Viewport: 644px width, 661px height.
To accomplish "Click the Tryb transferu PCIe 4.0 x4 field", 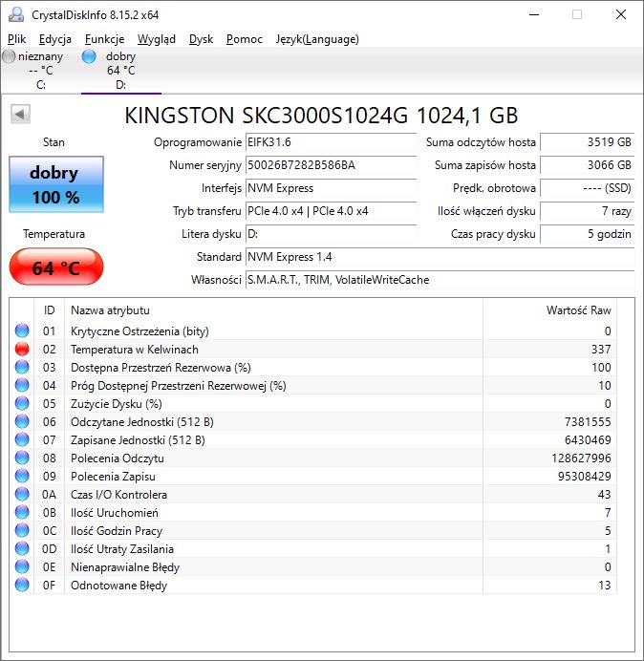I will pos(331,211).
